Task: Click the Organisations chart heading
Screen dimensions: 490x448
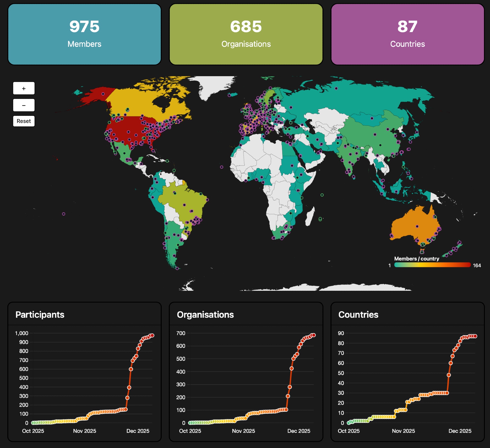Action: [x=205, y=315]
